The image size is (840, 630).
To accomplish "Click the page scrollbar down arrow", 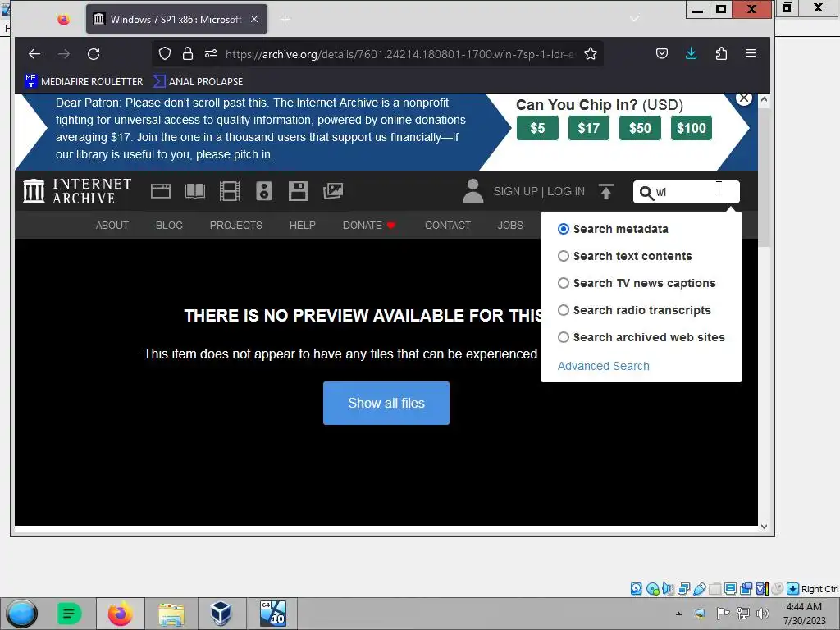I will click(764, 526).
